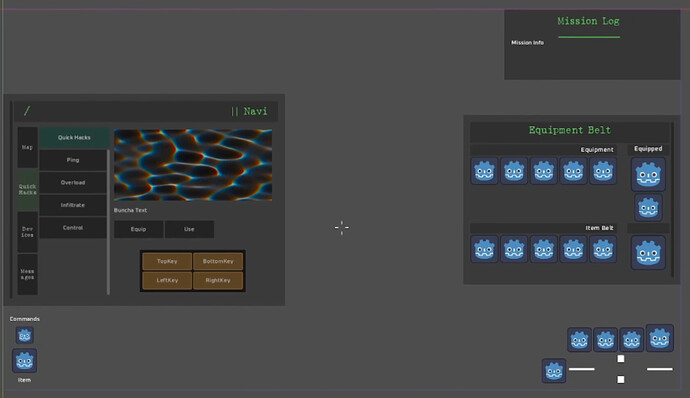
Task: Click third icon in bottom-right hotbar row
Action: coord(632,340)
